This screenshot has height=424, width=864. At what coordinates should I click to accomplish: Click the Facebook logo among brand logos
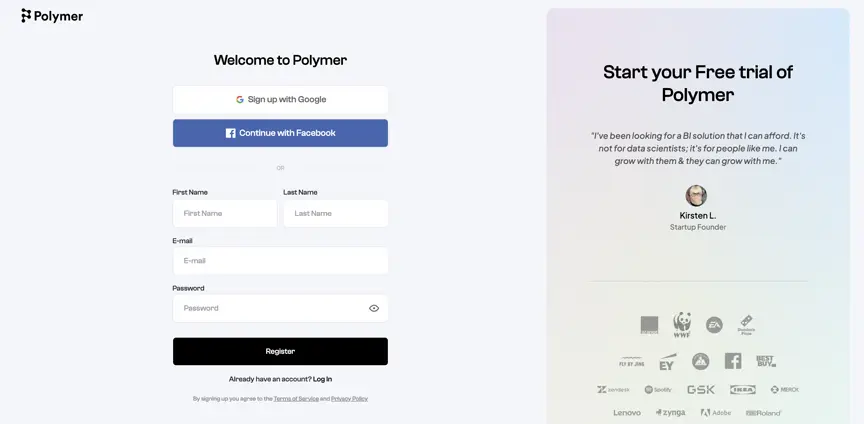733,361
